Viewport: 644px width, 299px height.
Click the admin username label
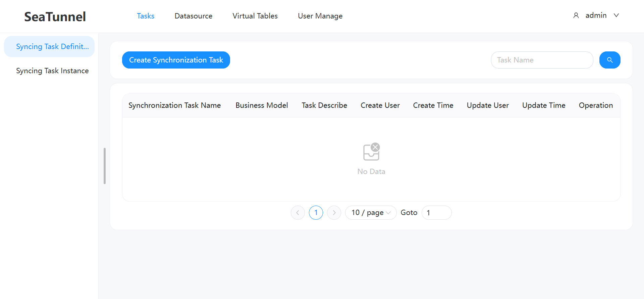click(x=596, y=15)
